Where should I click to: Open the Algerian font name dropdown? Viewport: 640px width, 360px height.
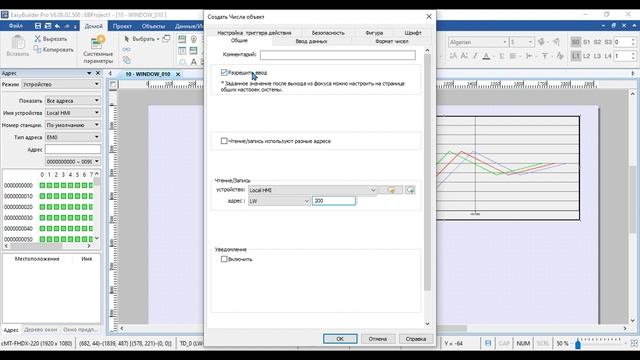pyautogui.click(x=478, y=42)
